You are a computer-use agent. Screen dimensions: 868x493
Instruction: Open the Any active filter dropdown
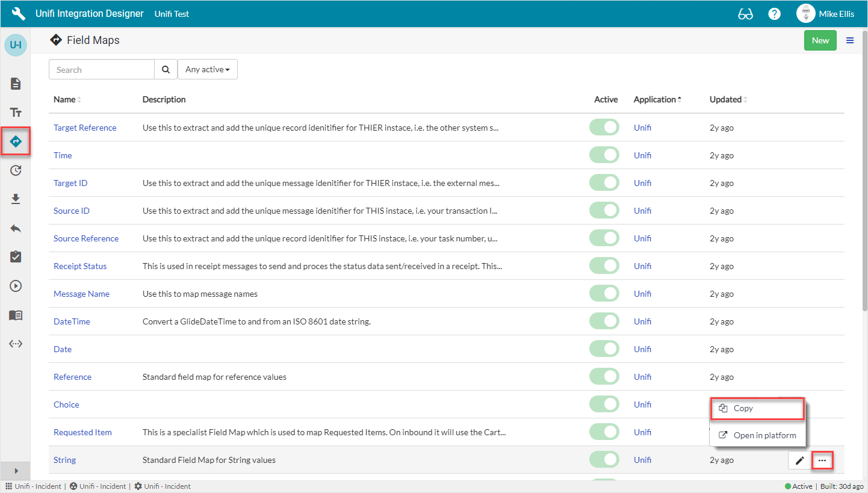(207, 70)
